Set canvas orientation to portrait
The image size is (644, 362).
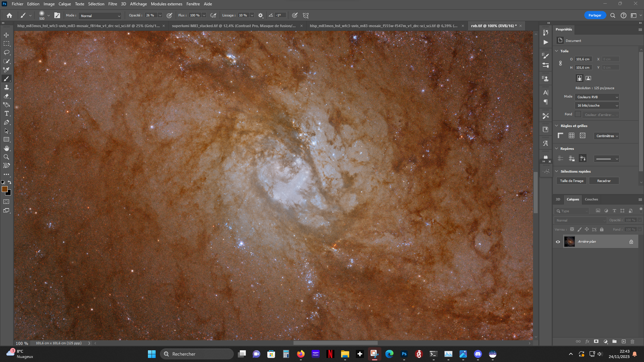(x=580, y=78)
